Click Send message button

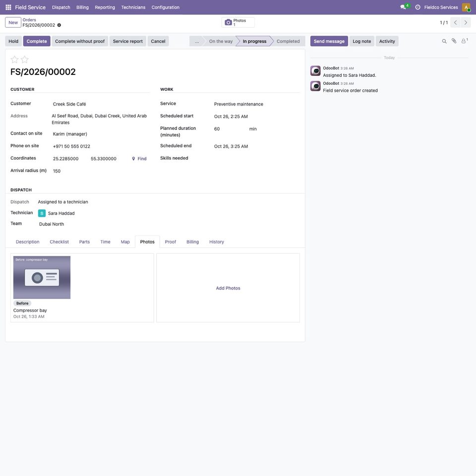click(329, 41)
